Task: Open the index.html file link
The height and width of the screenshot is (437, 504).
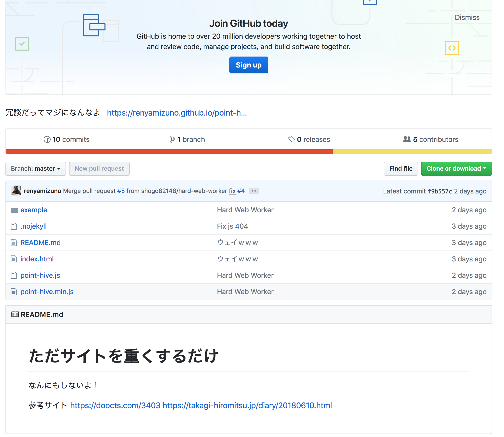Action: 37,259
